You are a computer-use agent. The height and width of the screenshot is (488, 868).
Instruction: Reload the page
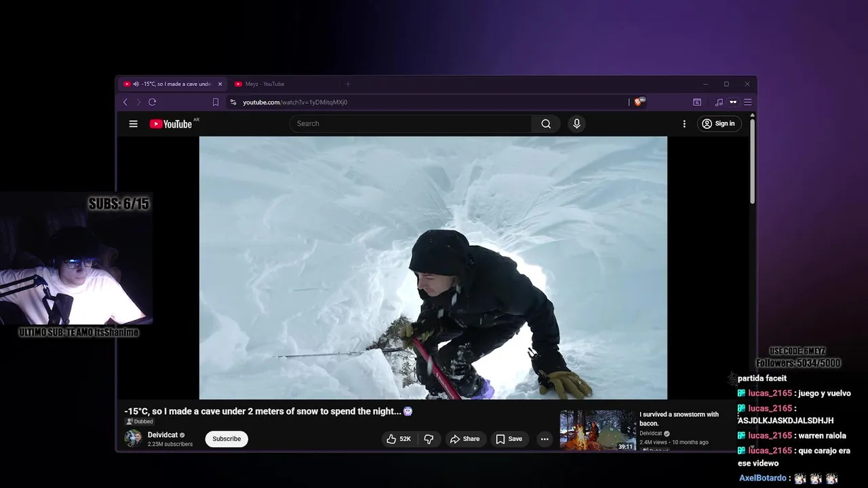click(153, 102)
